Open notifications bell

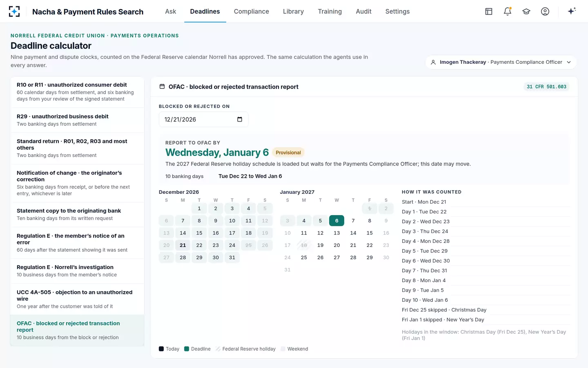(x=508, y=11)
